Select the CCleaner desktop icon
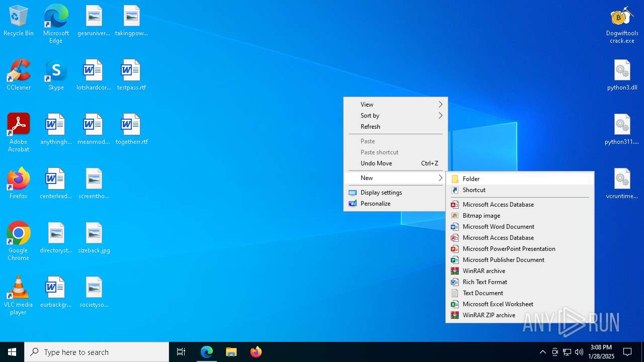The width and height of the screenshot is (644, 362). (x=19, y=75)
